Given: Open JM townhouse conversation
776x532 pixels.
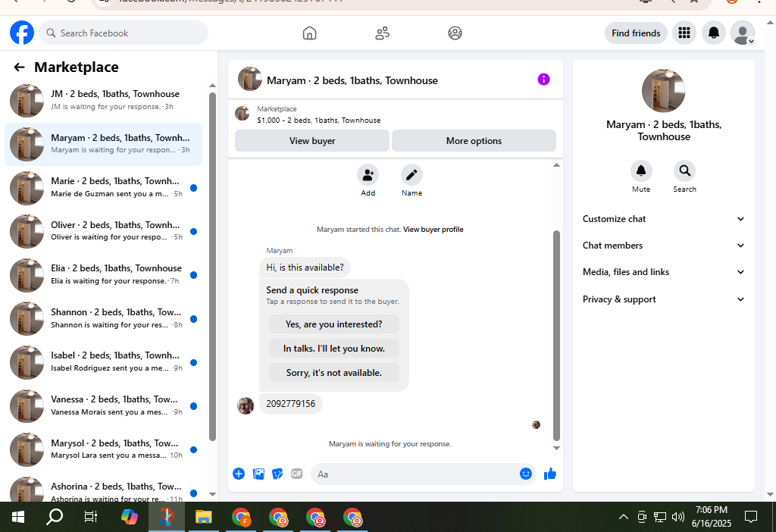Looking at the screenshot, I should coord(103,100).
